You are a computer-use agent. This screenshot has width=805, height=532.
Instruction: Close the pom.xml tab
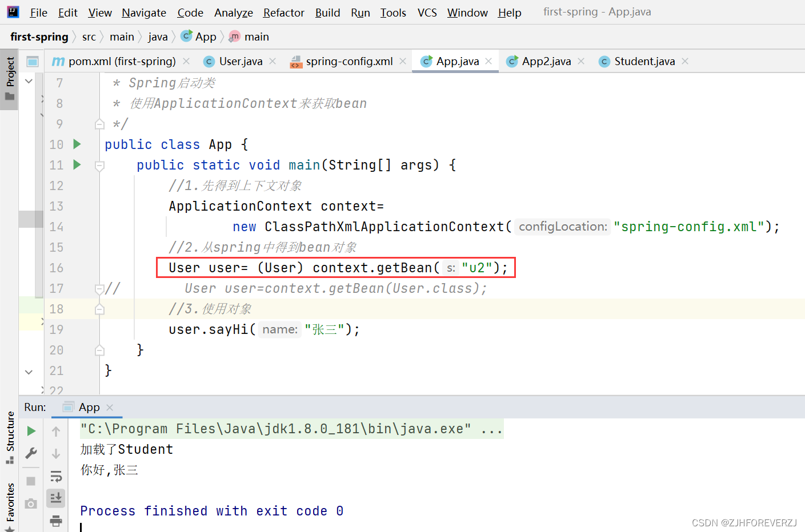pos(186,61)
